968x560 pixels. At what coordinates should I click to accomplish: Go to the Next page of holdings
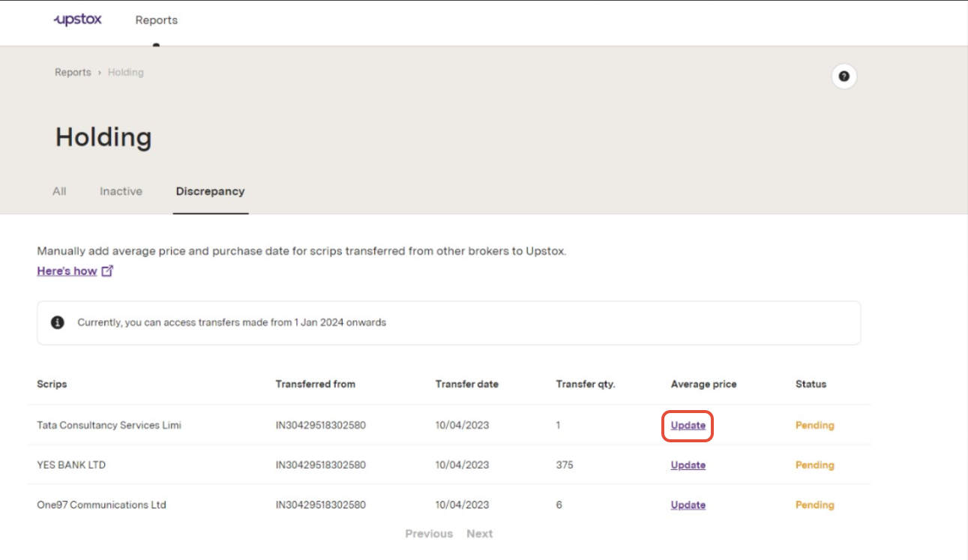click(479, 534)
